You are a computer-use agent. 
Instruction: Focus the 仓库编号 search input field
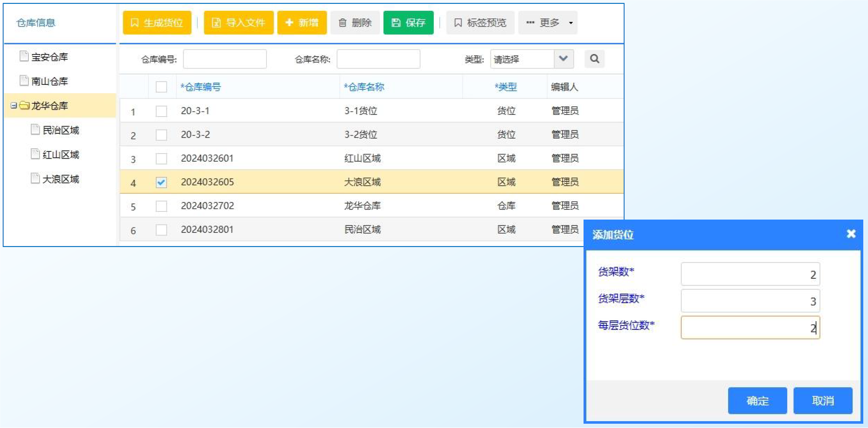pos(225,59)
